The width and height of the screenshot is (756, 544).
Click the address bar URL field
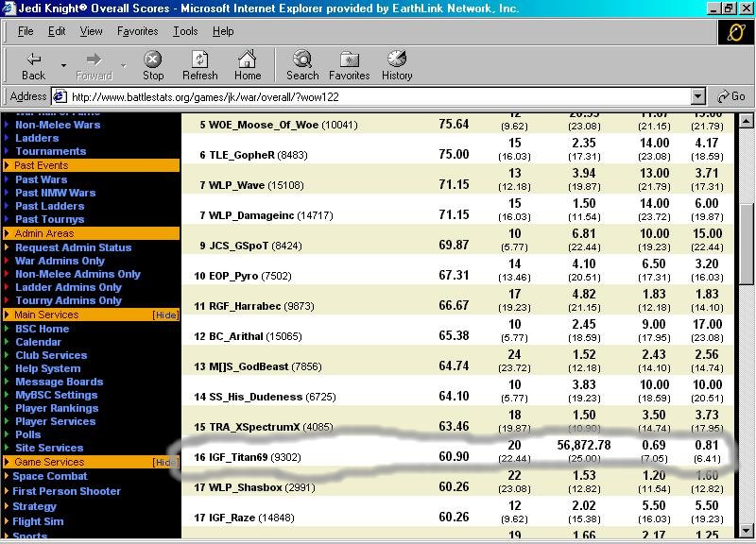click(x=378, y=96)
